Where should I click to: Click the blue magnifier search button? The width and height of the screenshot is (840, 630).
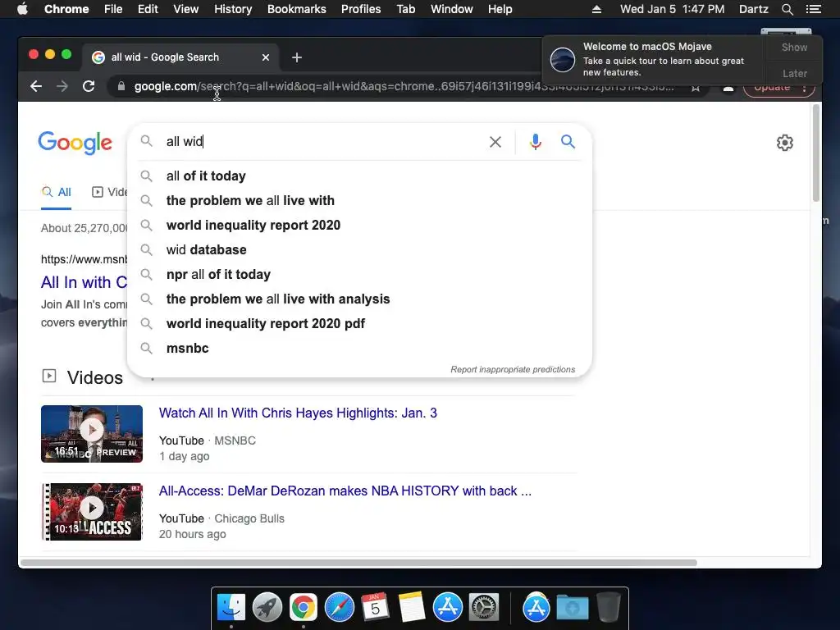[568, 141]
